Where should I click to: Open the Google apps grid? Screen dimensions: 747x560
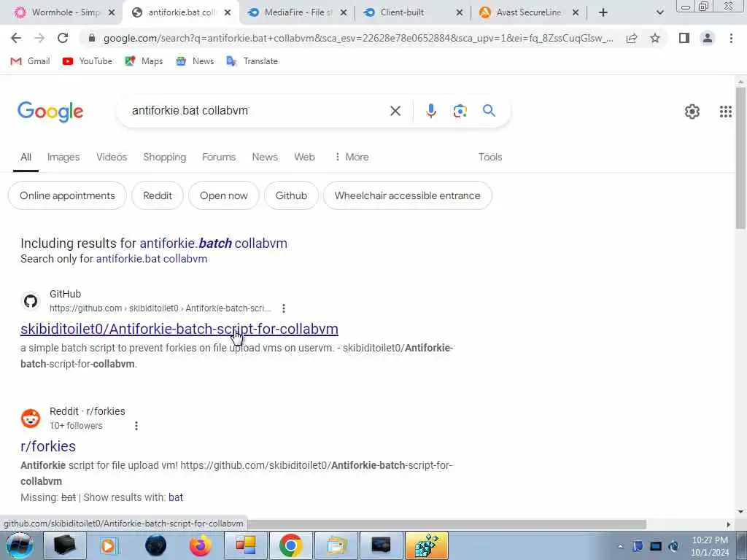pos(726,112)
